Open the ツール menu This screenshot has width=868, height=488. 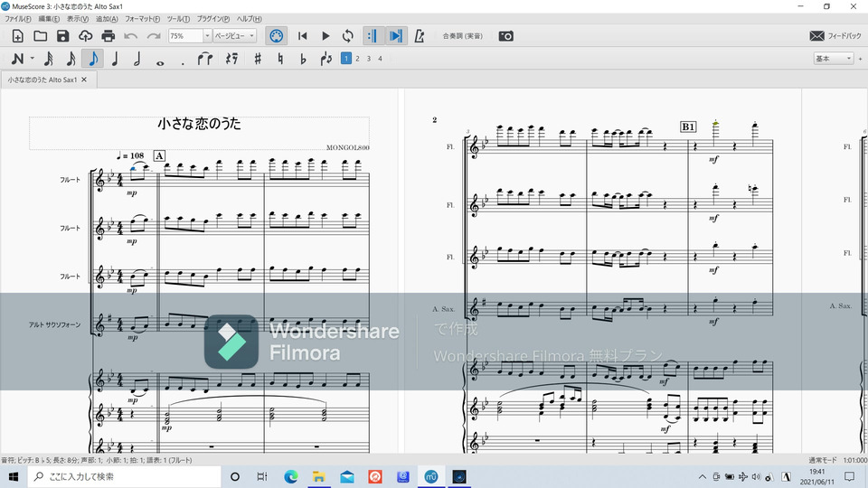(178, 19)
